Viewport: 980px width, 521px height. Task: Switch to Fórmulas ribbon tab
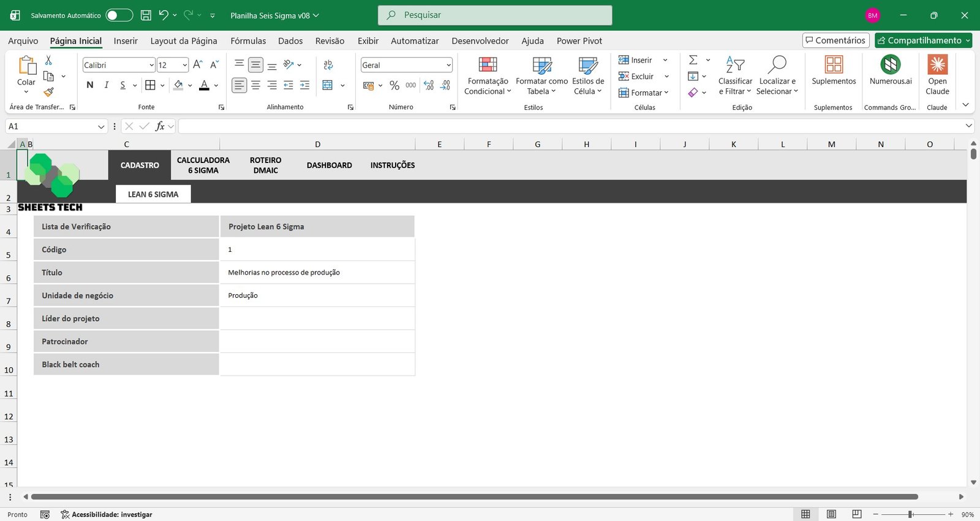click(248, 41)
